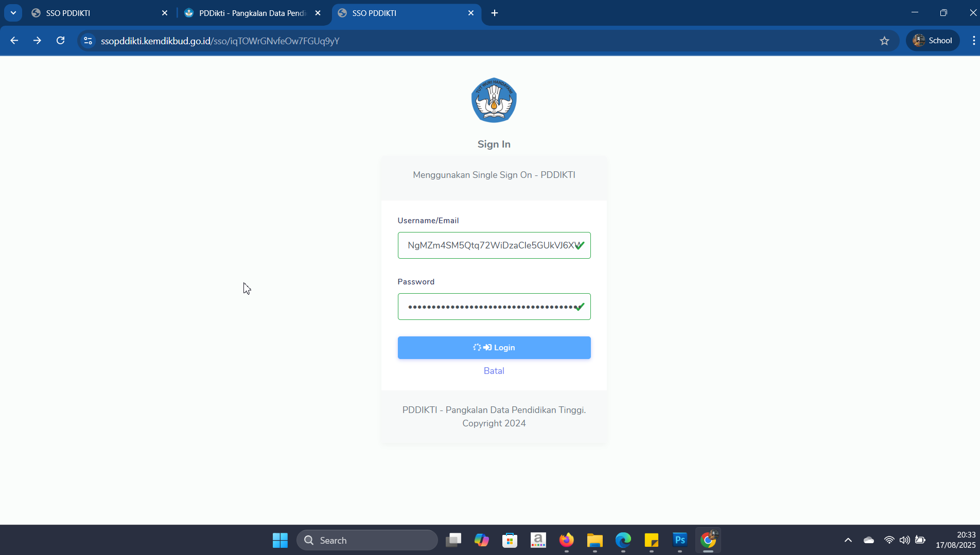Open the tab search dropdown arrow

coord(13,13)
